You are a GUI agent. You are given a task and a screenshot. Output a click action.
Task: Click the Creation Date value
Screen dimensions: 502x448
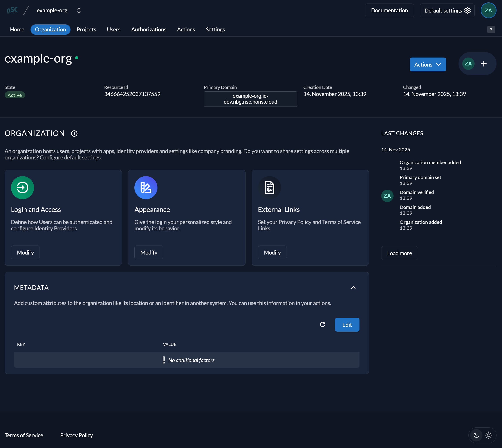click(335, 94)
